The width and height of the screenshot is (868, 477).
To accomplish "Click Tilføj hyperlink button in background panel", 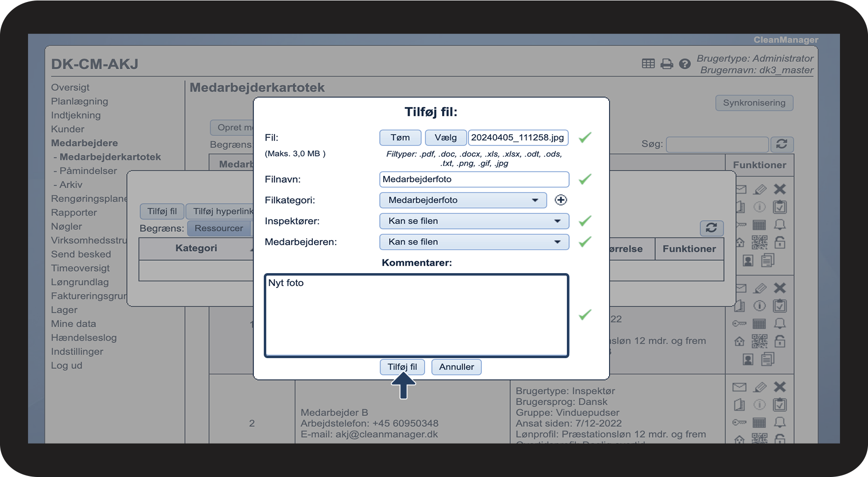I will click(x=220, y=211).
